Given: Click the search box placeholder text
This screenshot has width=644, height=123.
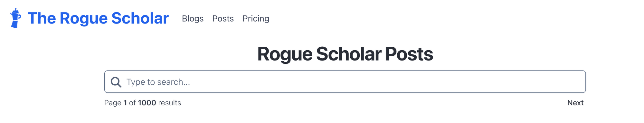Looking at the screenshot, I should [158, 82].
